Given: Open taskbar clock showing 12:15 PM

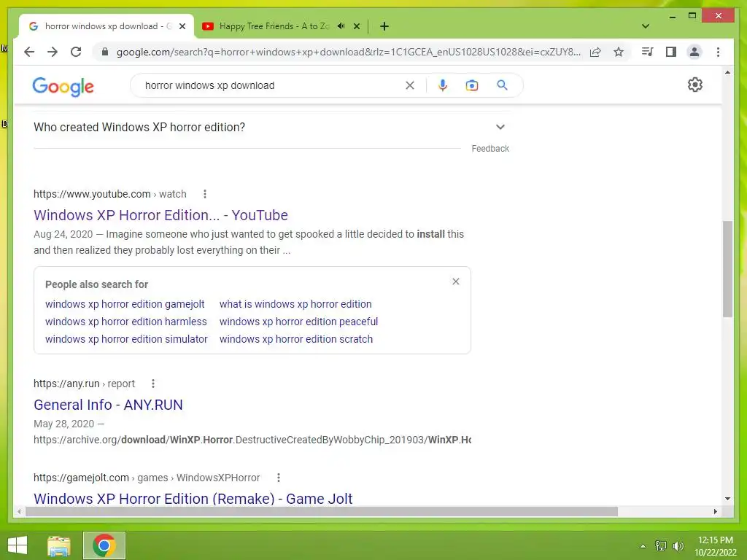Looking at the screenshot, I should (715, 546).
